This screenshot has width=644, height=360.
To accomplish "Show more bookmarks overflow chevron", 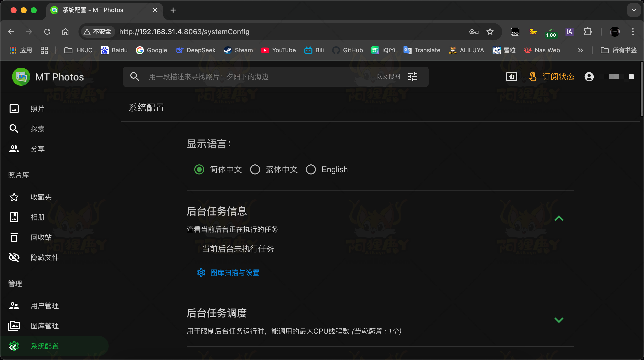I will [580, 50].
